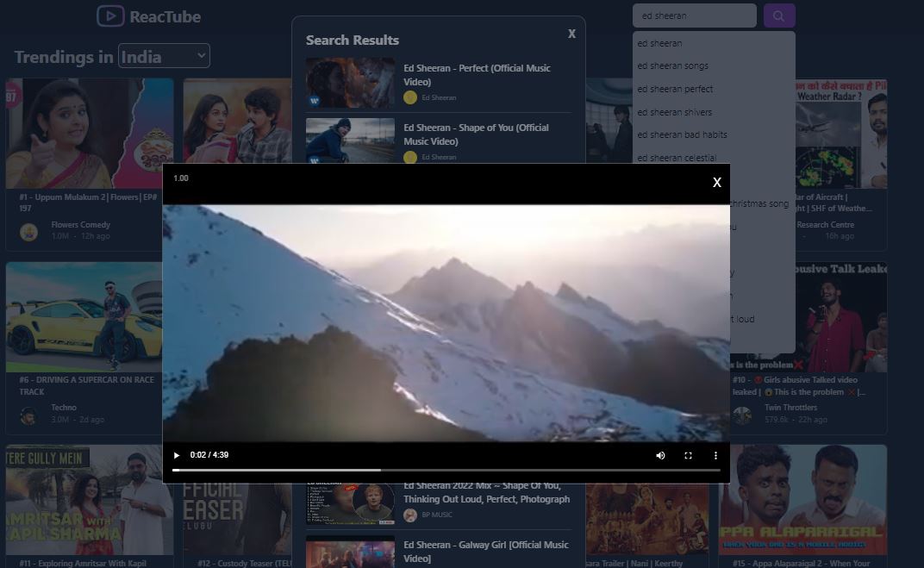Seek using the video progress bar
The image size is (924, 568).
pyautogui.click(x=446, y=471)
